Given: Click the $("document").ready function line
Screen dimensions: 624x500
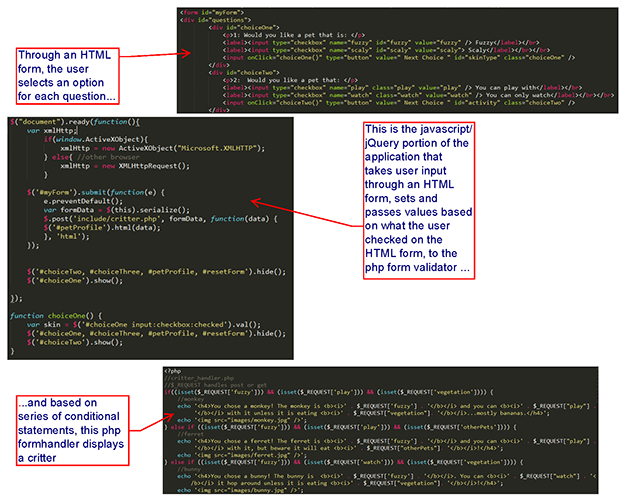Looking at the screenshot, I should tap(60, 121).
